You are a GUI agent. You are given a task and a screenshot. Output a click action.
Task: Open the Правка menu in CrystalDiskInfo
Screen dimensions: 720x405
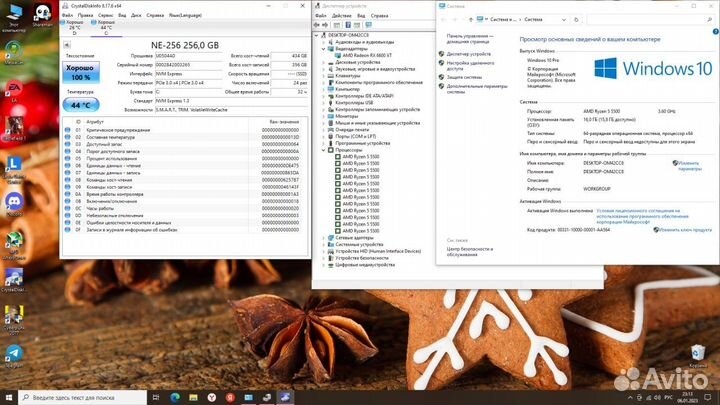coord(85,15)
